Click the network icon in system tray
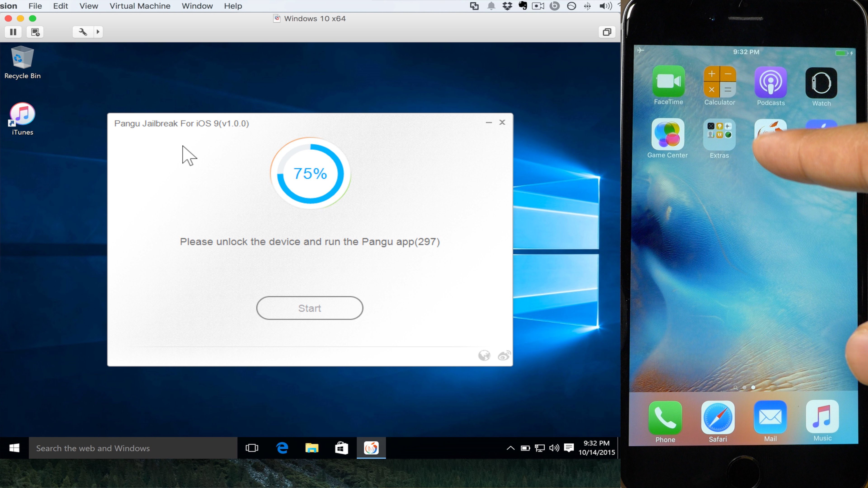 (540, 448)
